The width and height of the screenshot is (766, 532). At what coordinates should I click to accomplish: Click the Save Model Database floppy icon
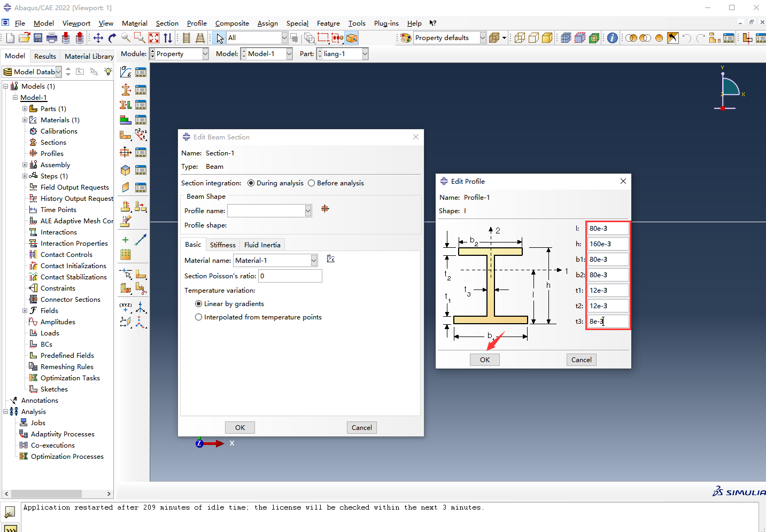(38, 38)
